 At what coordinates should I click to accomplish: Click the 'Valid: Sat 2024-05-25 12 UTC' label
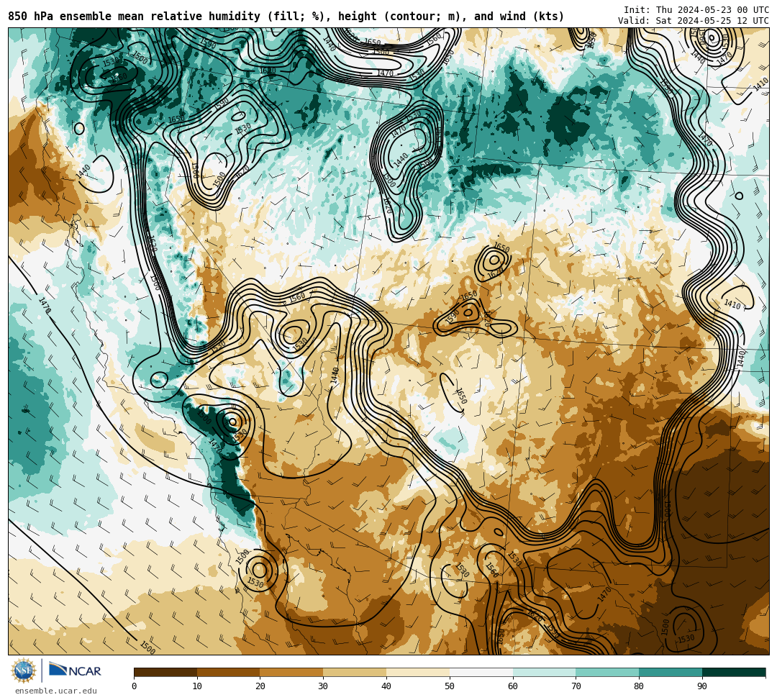(694, 21)
